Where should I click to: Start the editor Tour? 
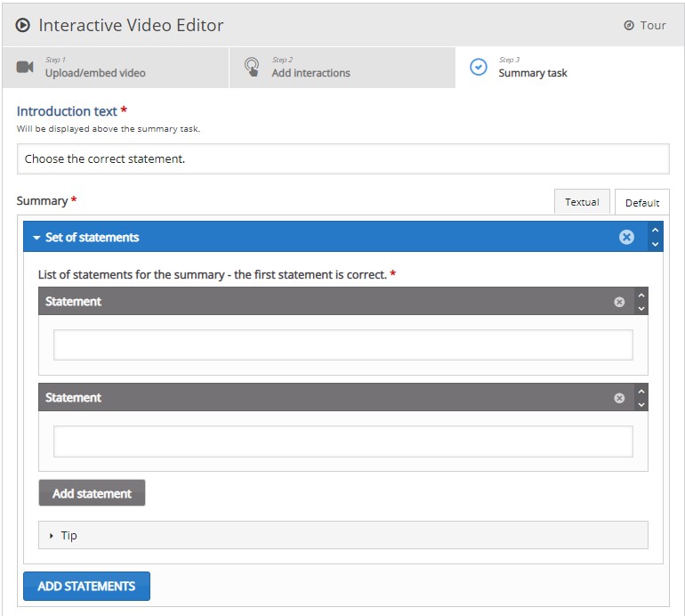pyautogui.click(x=645, y=25)
